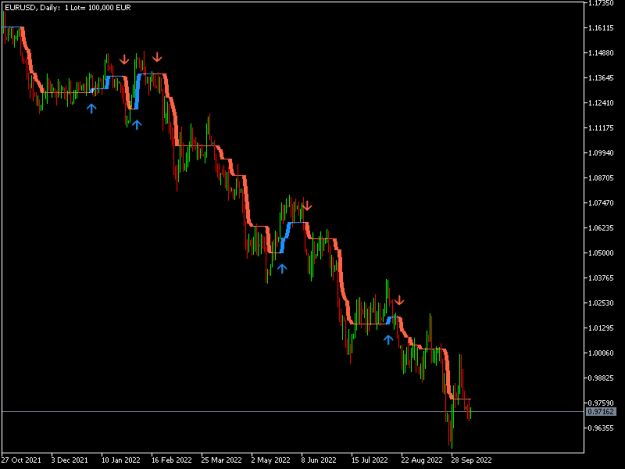
Task: Click the red down arrow beside the 1.07470 level
Action: 307,206
